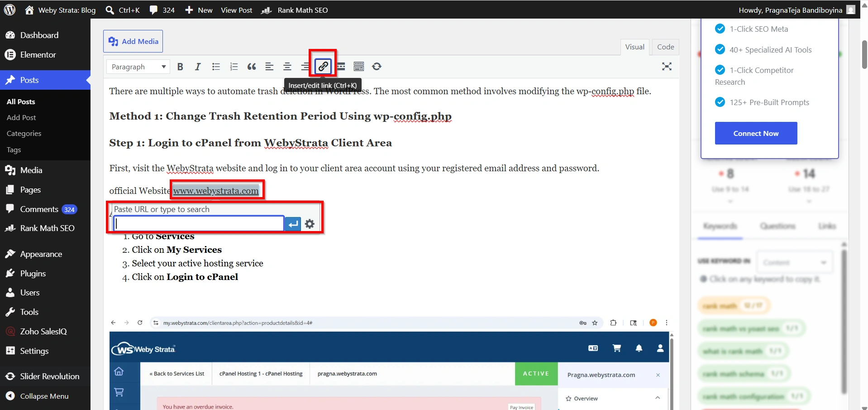Screen dimensions: 868x410
Task: Click 1-Click SEO Meta check icon
Action: point(720,29)
